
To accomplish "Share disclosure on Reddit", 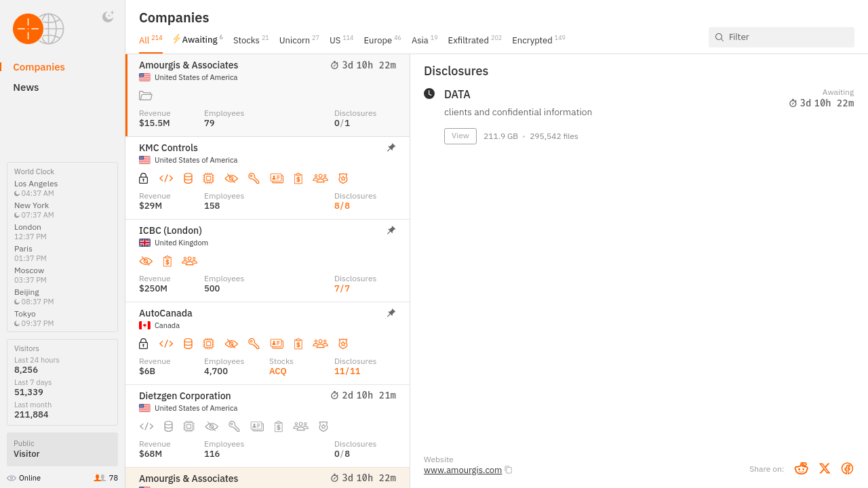I will [x=802, y=468].
